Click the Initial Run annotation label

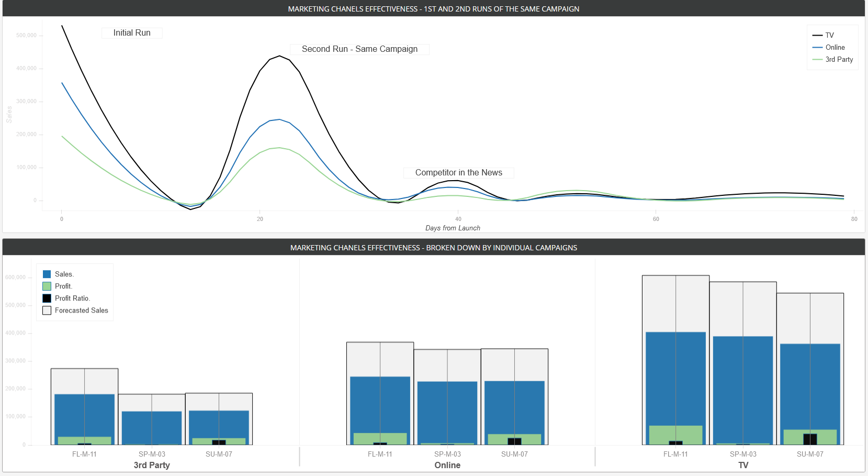point(132,32)
